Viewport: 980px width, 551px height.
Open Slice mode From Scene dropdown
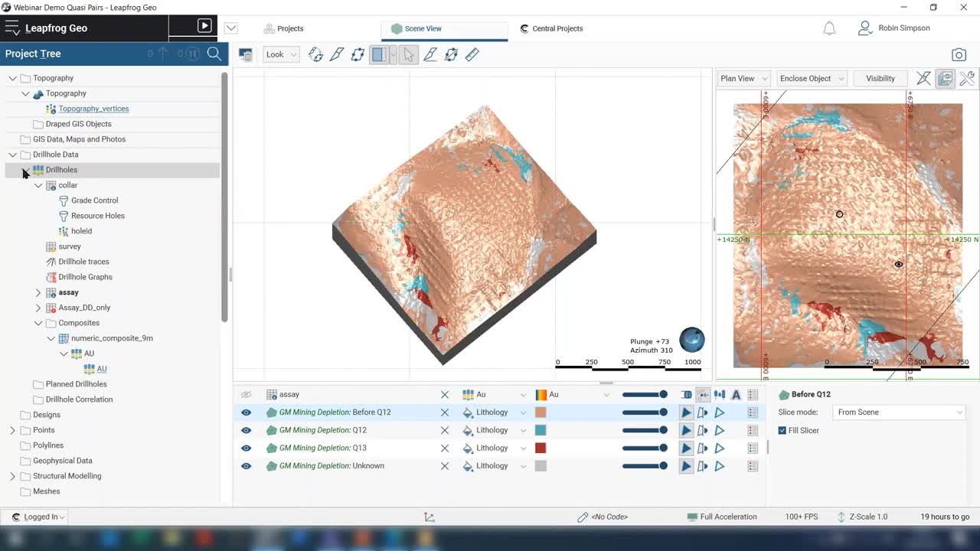(x=900, y=412)
